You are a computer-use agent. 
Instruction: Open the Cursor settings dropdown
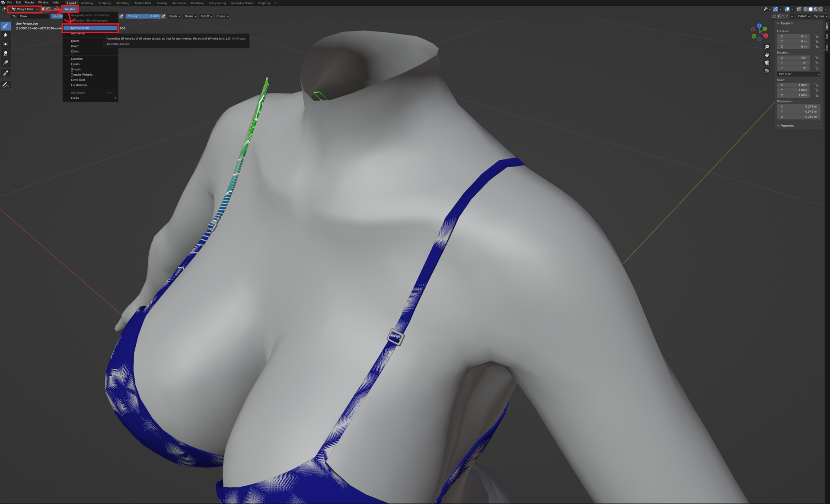[222, 16]
